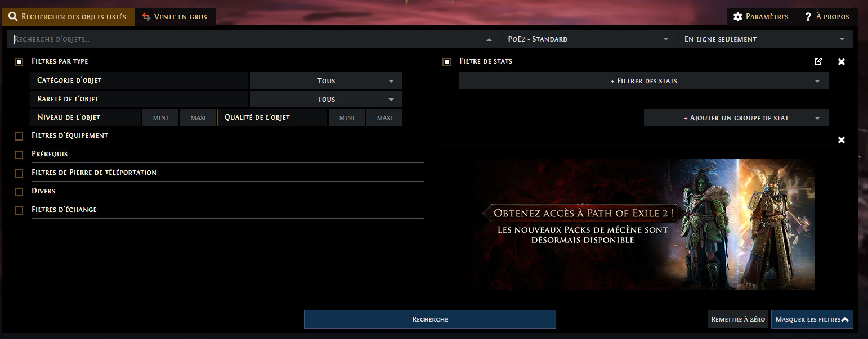The image size is (868, 339).
Task: Toggle the Filtre de stats checkbox
Action: click(447, 62)
